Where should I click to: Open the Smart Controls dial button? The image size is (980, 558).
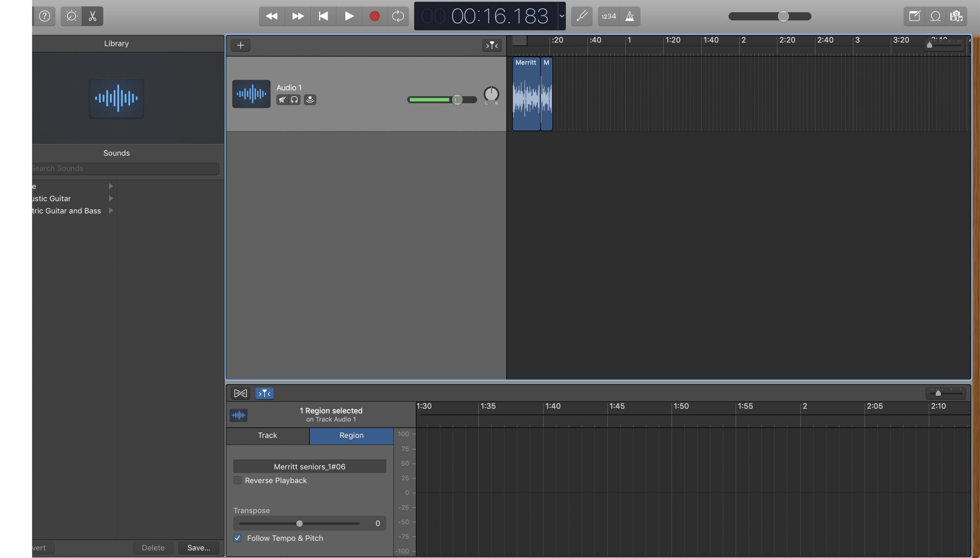click(x=71, y=16)
